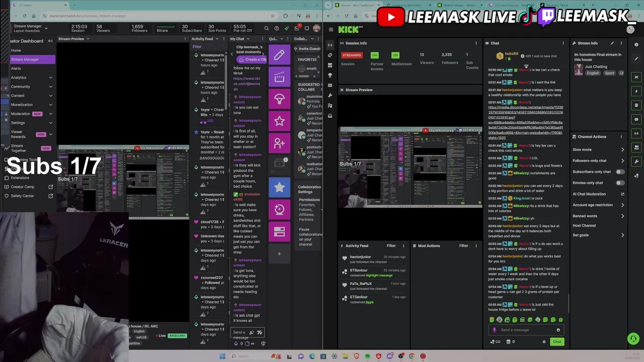Click Invite Guest in Collaboration panel

coord(308,49)
